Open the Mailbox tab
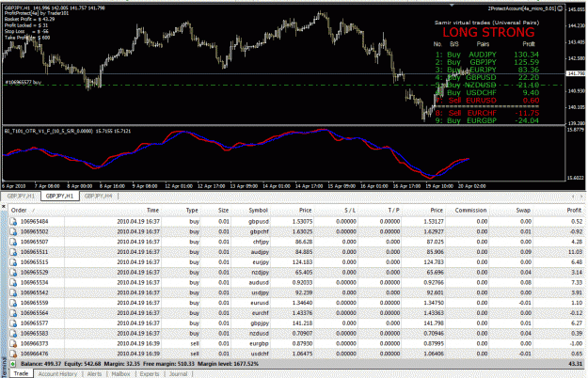This screenshot has height=378, width=588. [120, 374]
